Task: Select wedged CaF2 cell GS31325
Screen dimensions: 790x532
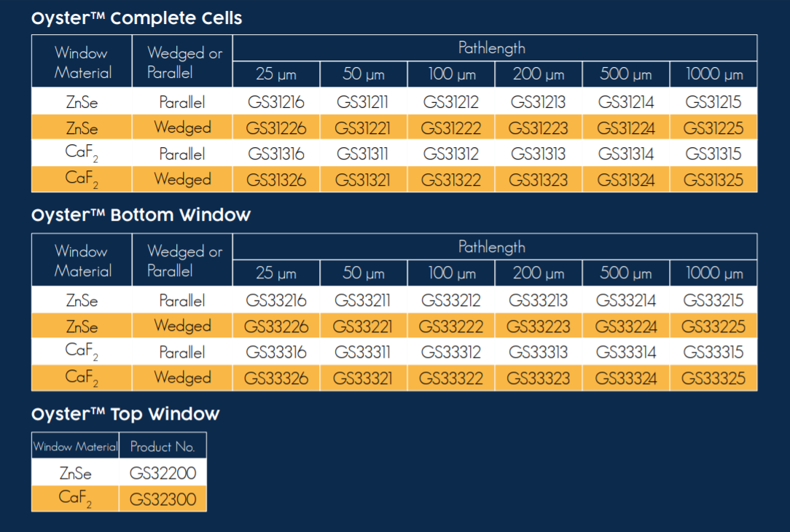Action: point(713,180)
